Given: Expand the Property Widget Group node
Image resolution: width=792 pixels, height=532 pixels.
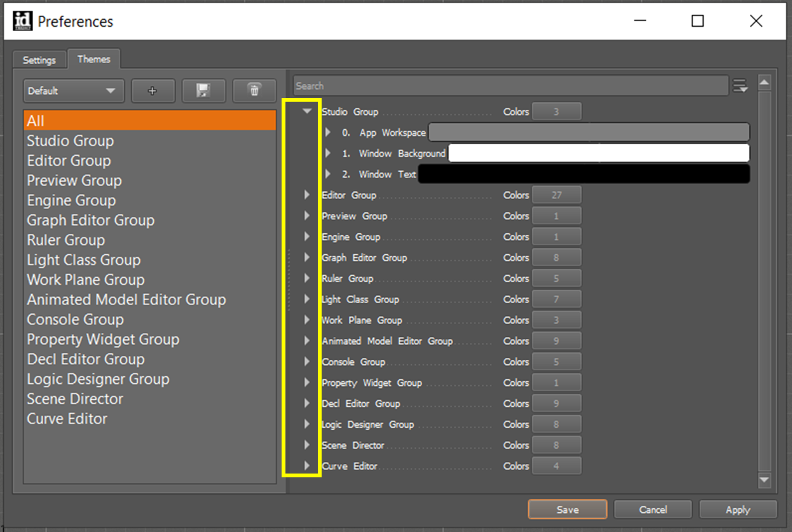Looking at the screenshot, I should [307, 382].
